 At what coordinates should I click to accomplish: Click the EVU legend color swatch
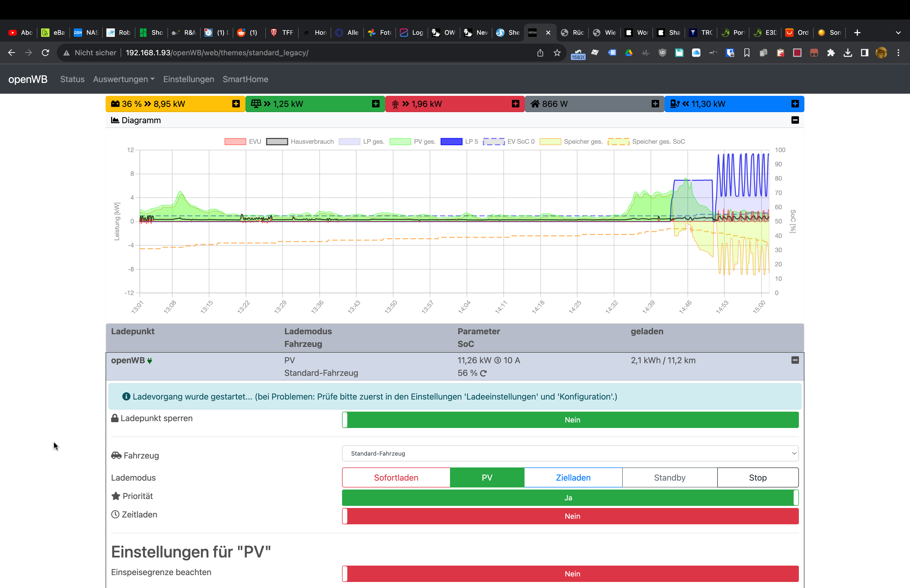tap(235, 142)
